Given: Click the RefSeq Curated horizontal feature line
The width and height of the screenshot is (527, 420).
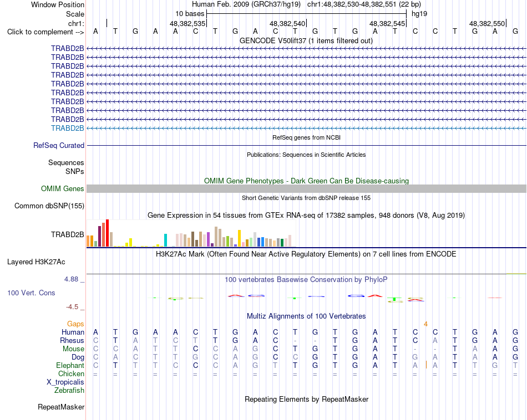Looking at the screenshot, I should pyautogui.click(x=306, y=145).
